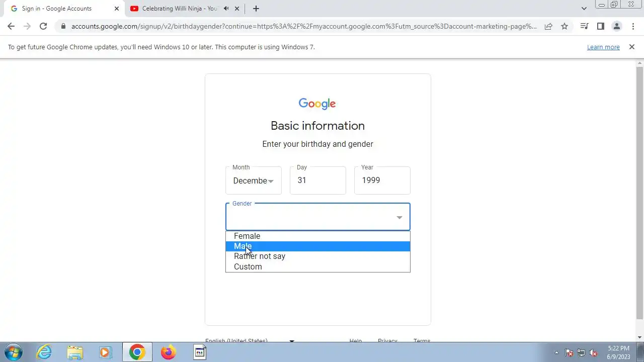Open the Windows Start menu

[13, 352]
